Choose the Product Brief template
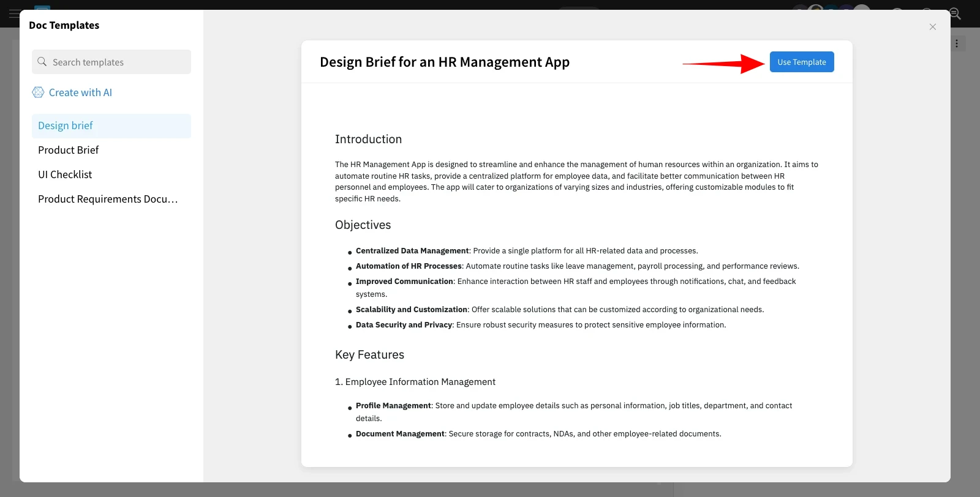This screenshot has height=497, width=980. coord(69,150)
